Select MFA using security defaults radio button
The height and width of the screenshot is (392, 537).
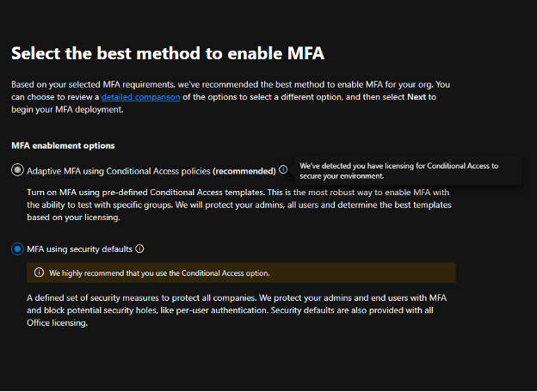click(17, 248)
